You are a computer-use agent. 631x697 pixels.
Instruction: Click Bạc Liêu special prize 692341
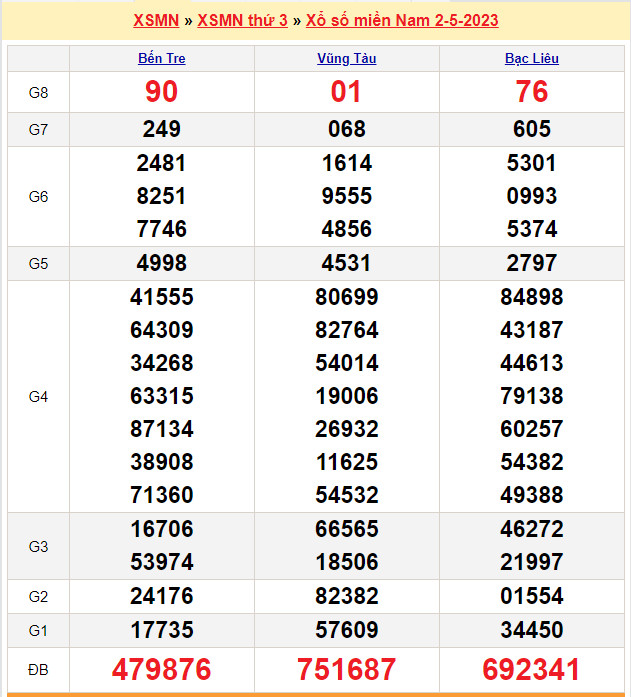pos(532,669)
